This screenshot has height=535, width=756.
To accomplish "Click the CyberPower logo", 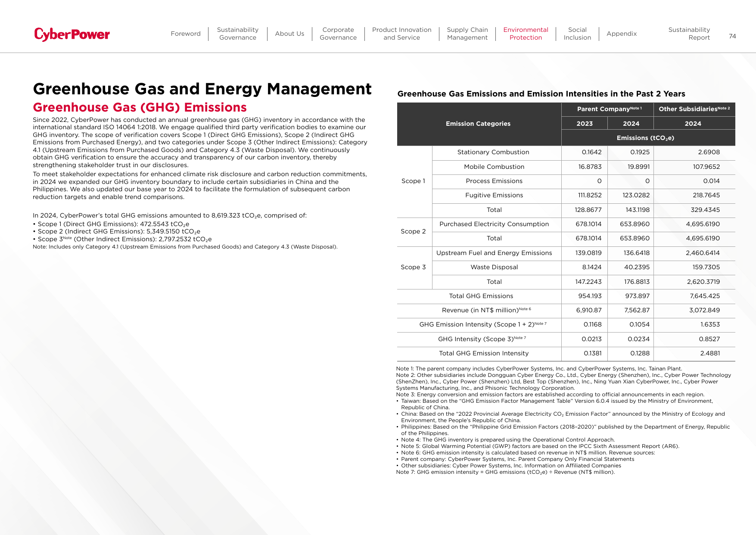I will point(72,34).
